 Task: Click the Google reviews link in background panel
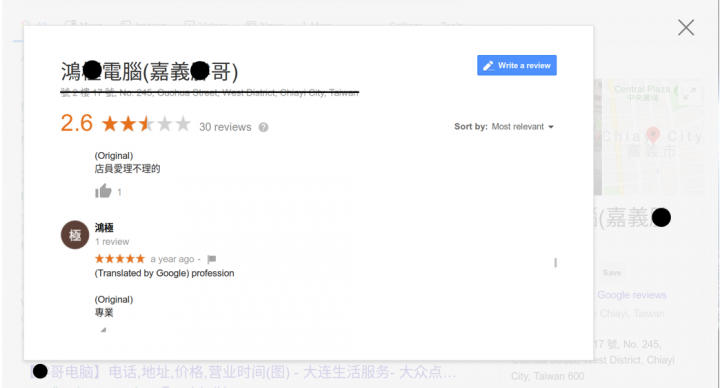[x=632, y=295]
